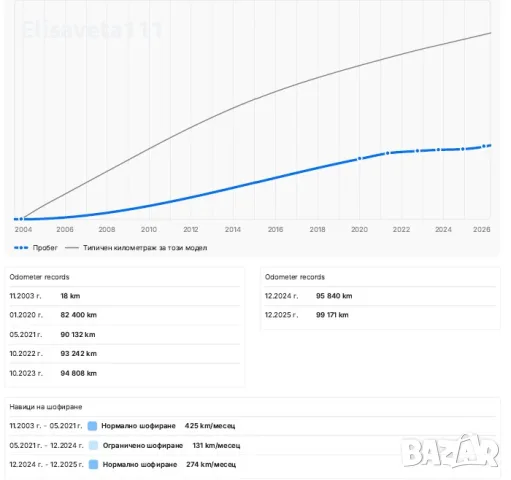Viewport: 511px width, 480px height.
Task: Click the Навици на шофиране section heading
Action: click(x=46, y=407)
